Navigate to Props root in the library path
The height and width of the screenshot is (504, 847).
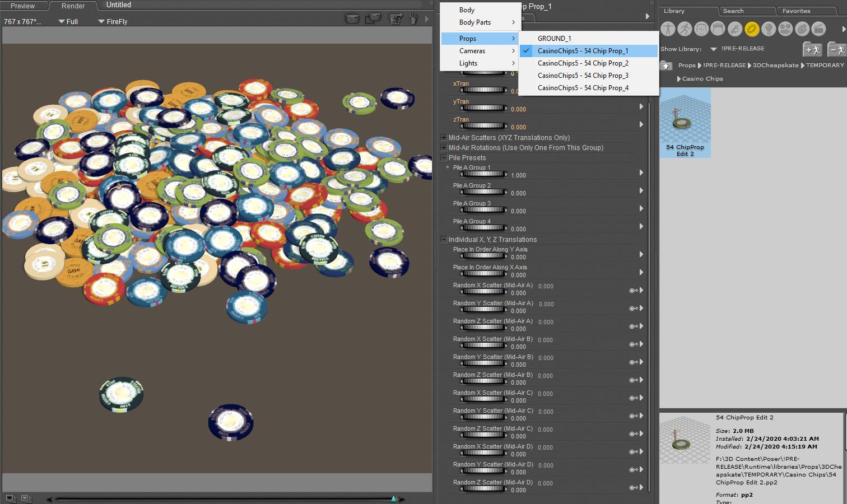click(687, 66)
